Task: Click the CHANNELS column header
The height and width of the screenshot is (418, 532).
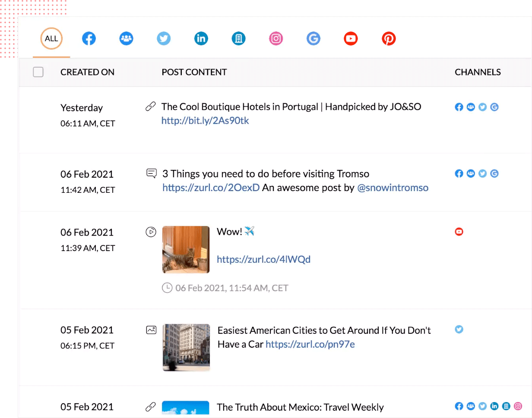Action: (478, 72)
